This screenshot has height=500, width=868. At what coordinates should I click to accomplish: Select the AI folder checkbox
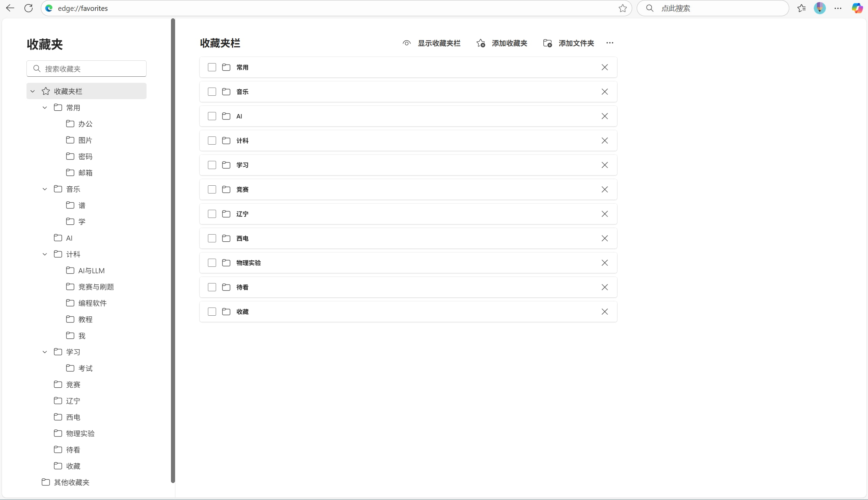(x=212, y=116)
